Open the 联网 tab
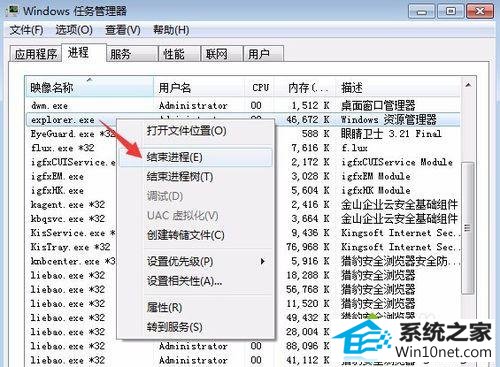The width and height of the screenshot is (500, 367). click(x=221, y=54)
